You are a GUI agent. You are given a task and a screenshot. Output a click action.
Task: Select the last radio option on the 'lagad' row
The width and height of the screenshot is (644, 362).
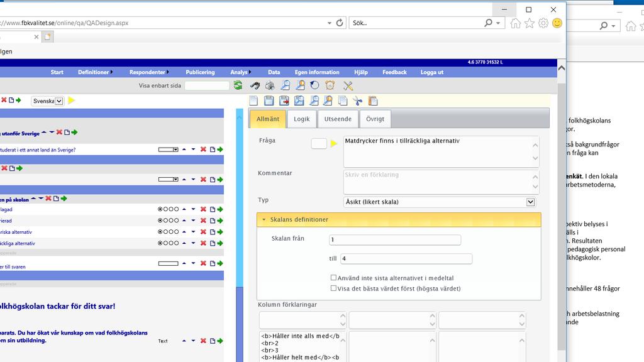point(176,209)
